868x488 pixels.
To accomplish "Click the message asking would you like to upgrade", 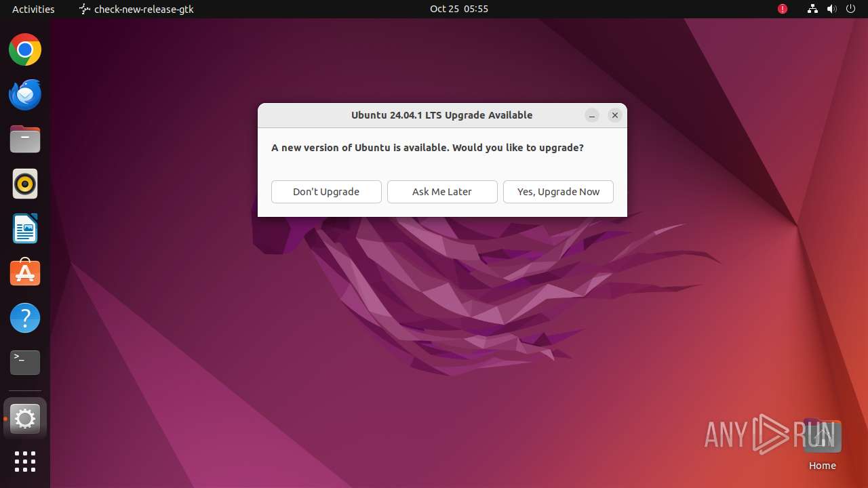I will click(427, 148).
